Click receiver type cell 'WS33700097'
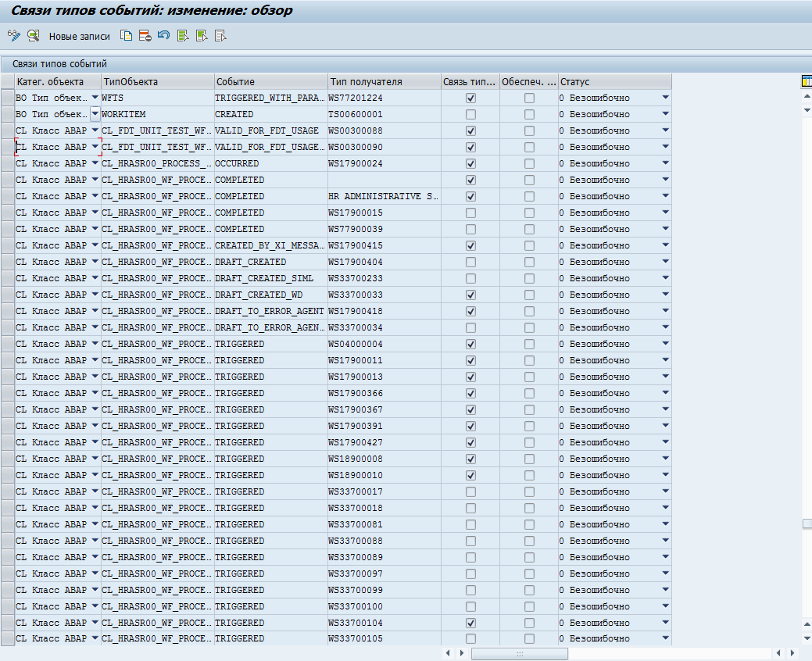Viewport: 812px width, 661px height. pyautogui.click(x=385, y=573)
